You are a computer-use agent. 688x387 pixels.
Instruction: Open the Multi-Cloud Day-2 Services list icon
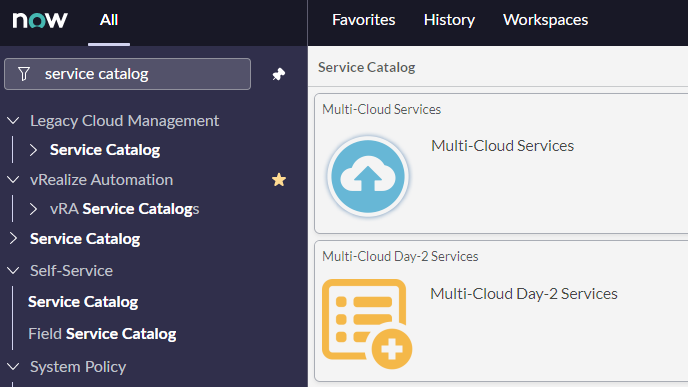click(x=367, y=324)
